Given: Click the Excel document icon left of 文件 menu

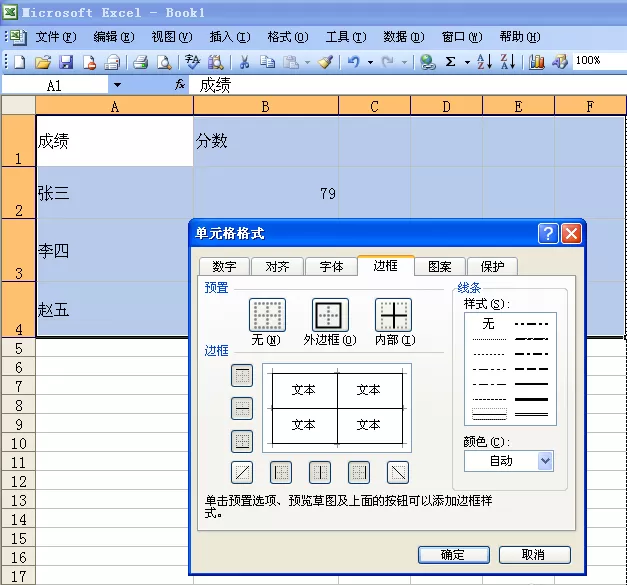Looking at the screenshot, I should pos(18,37).
